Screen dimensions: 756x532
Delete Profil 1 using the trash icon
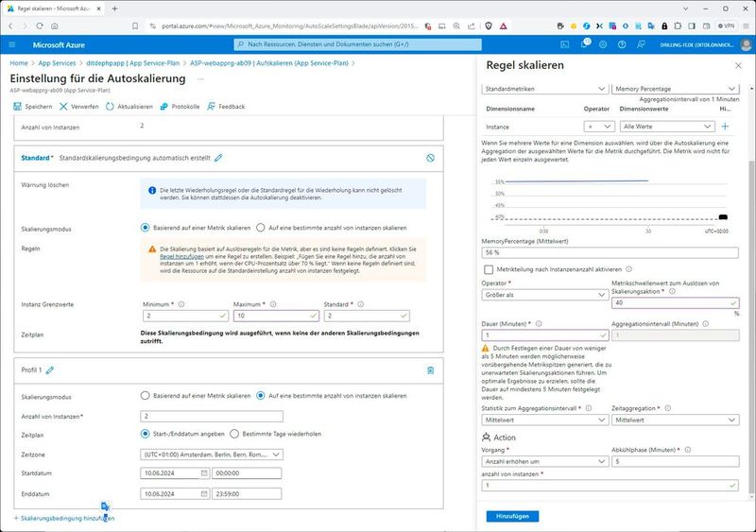[x=430, y=370]
